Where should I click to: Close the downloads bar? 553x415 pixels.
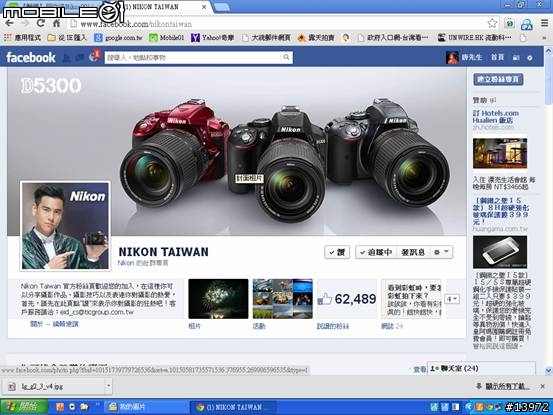pos(542,386)
